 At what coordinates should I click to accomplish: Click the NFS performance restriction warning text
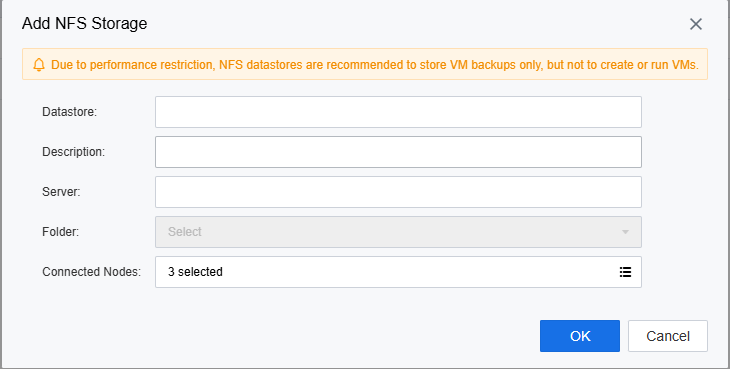pyautogui.click(x=375, y=65)
